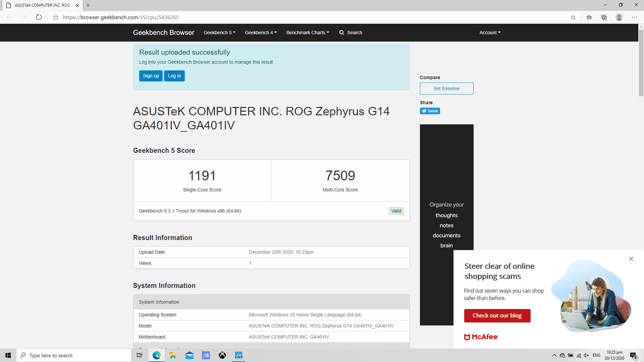Viewport: 644px width, 362px height.
Task: Refresh the Geekbench results page
Action: pos(39,17)
